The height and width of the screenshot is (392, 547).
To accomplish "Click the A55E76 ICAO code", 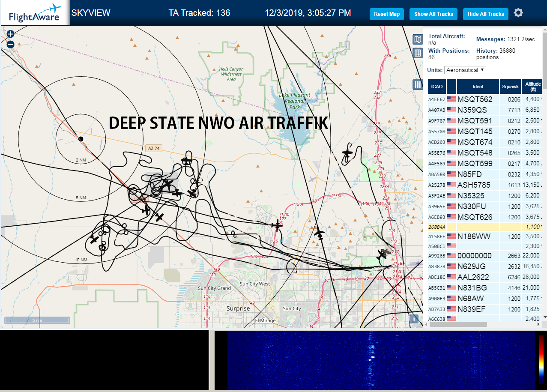I will [x=437, y=153].
